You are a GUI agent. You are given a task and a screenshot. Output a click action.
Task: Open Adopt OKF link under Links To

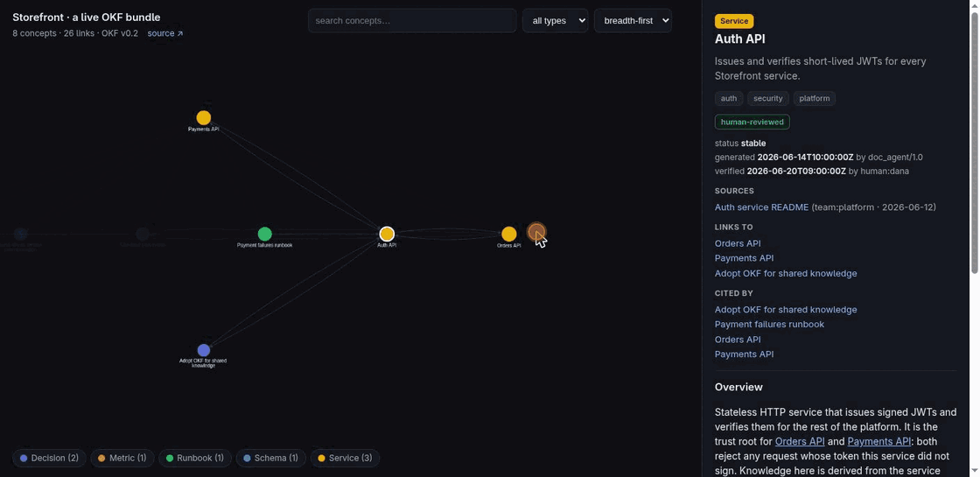pyautogui.click(x=786, y=273)
